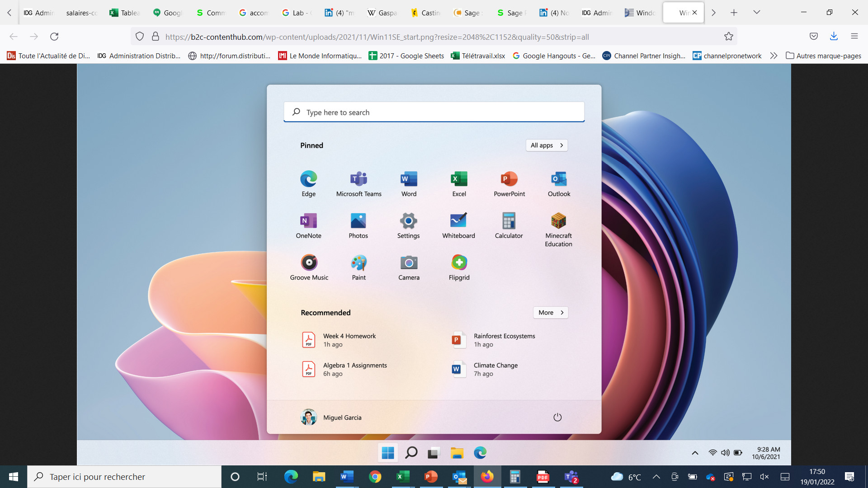This screenshot has width=868, height=488.
Task: Show tracking protection shield info
Action: tap(140, 37)
